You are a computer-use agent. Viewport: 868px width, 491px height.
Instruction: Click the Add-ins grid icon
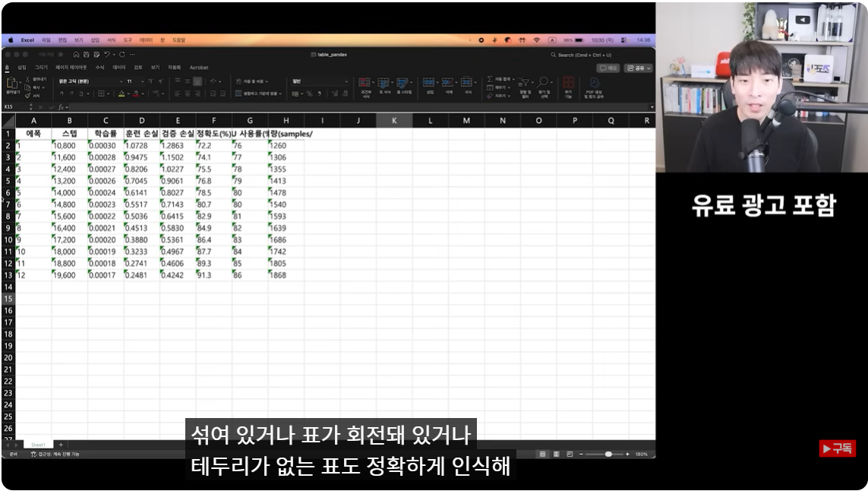[x=568, y=83]
